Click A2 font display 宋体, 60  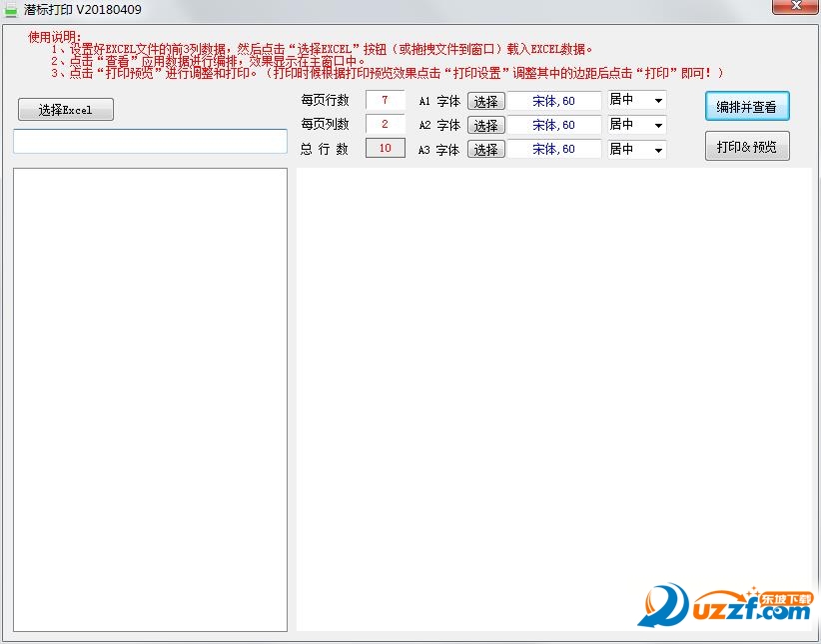554,125
